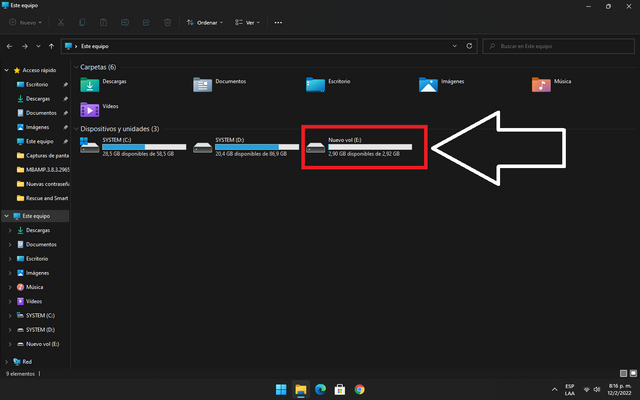Collapse Acceso rápido in navigation pane
The width and height of the screenshot is (640, 400).
7,70
